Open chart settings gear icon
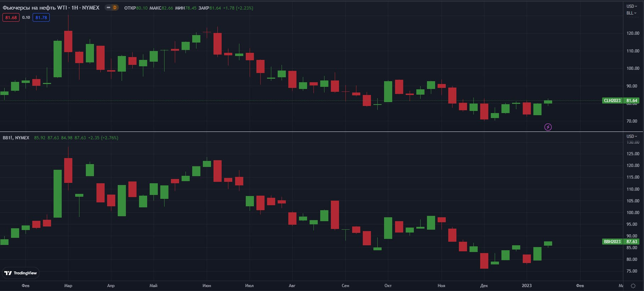The height and width of the screenshot is (291, 644). pos(633,286)
